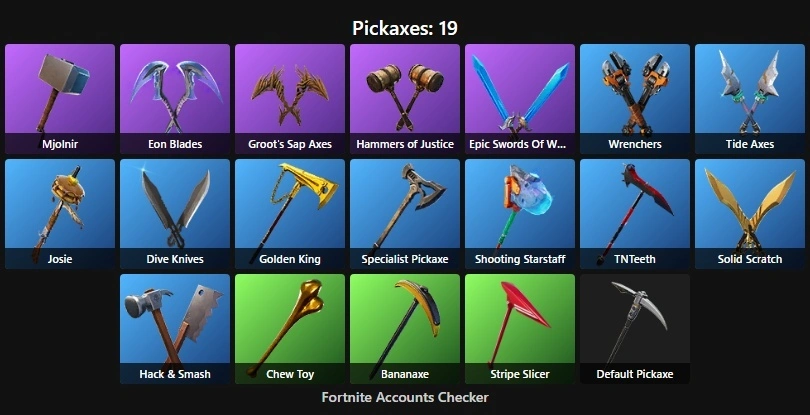Click the green Chew Toy tile

point(290,329)
